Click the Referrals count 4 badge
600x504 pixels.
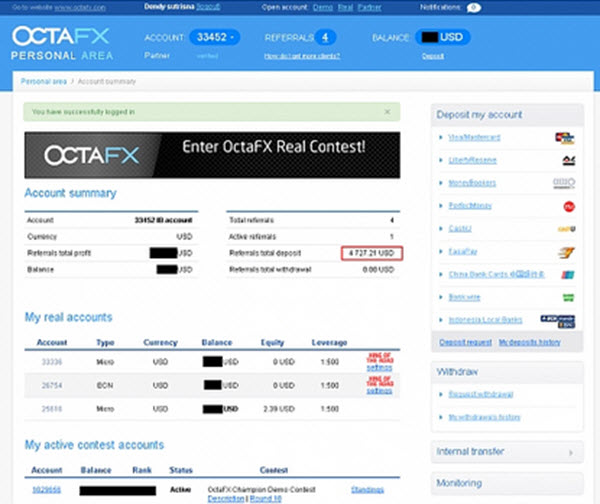tap(325, 37)
